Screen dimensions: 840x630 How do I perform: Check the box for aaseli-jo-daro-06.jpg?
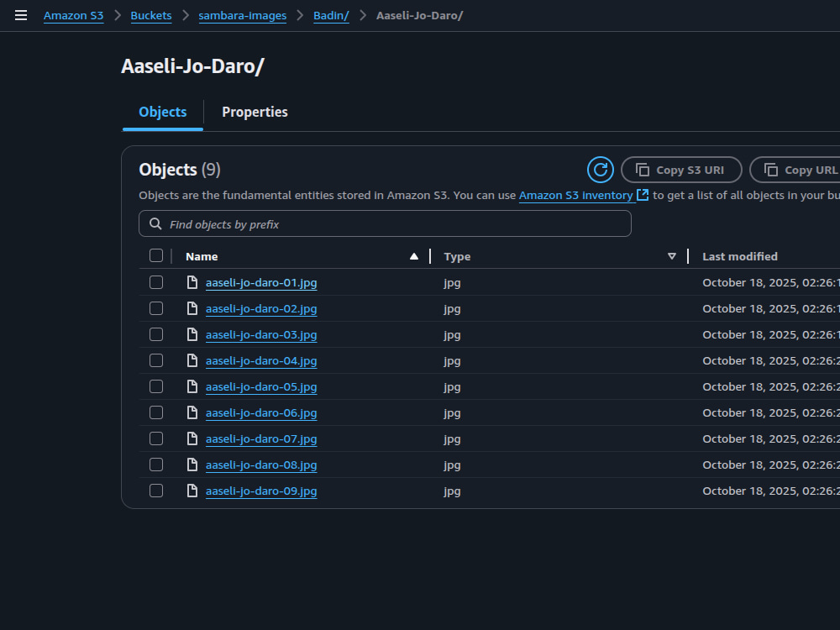pos(156,412)
